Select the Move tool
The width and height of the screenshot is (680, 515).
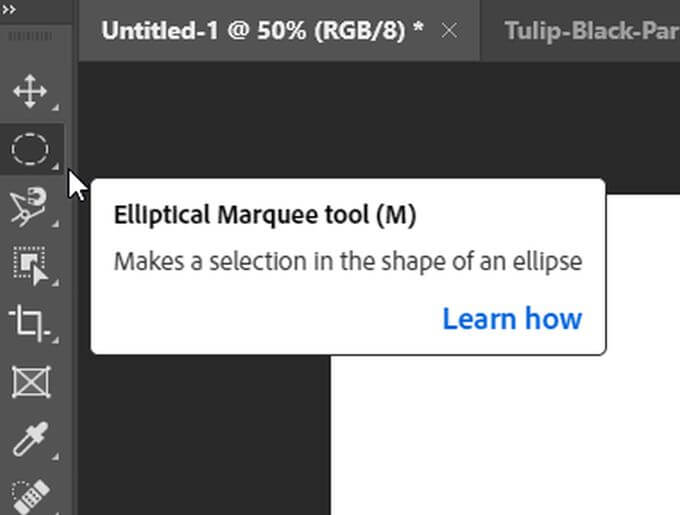[29, 92]
